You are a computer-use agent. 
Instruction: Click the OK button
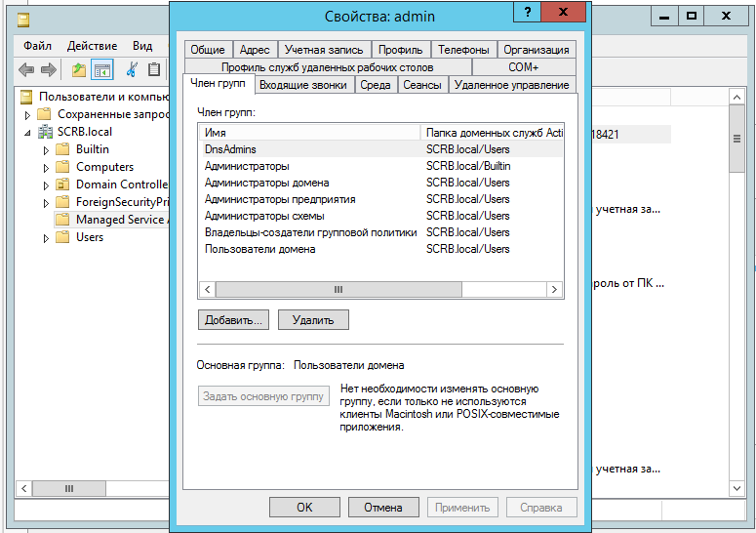pos(304,508)
